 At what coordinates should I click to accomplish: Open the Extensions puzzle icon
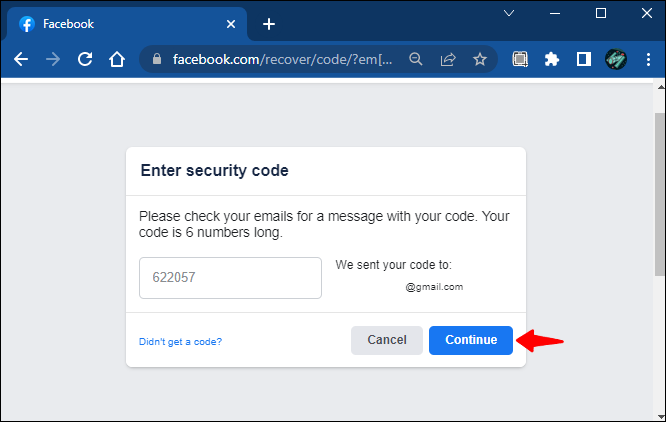551,59
